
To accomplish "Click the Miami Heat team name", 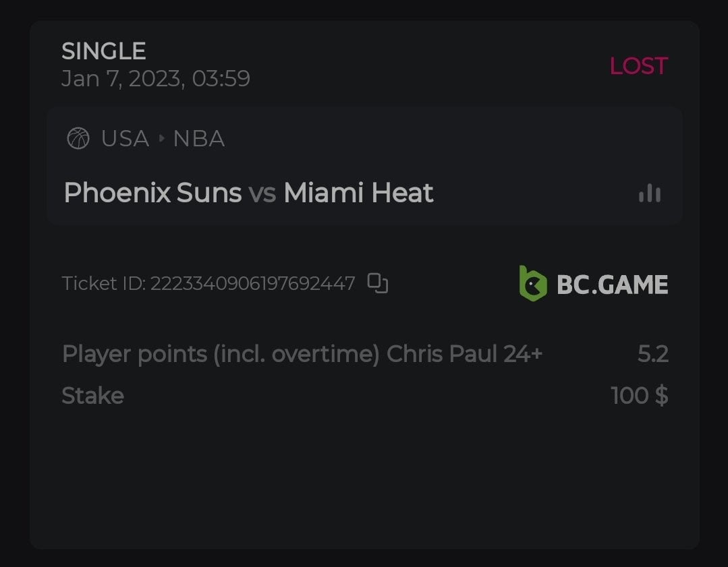I will tap(358, 193).
